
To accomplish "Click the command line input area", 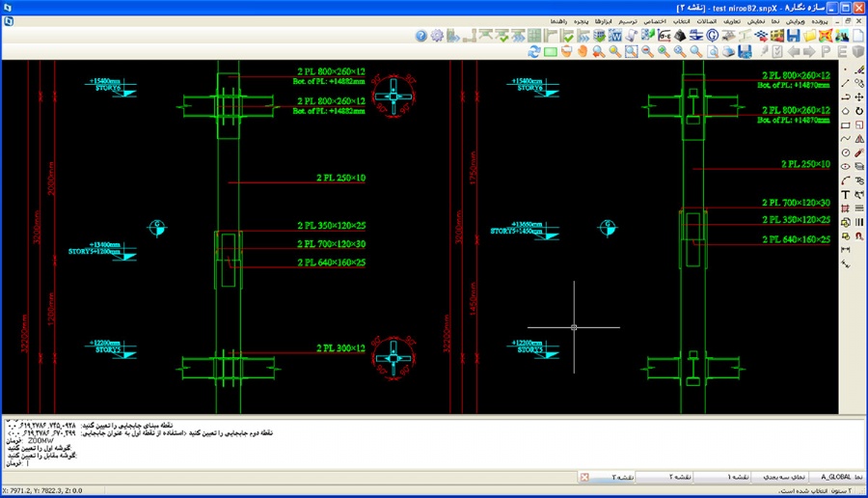I will point(386,465).
